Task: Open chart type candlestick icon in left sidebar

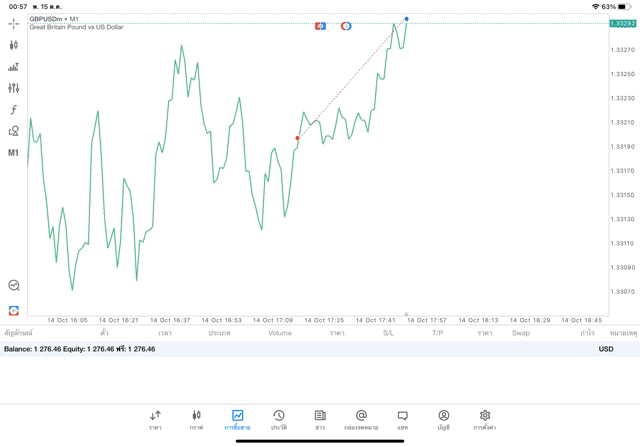Action: point(13,45)
